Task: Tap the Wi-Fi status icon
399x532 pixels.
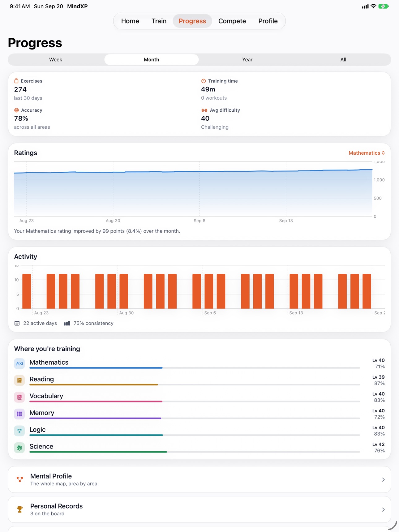Action: click(373, 6)
